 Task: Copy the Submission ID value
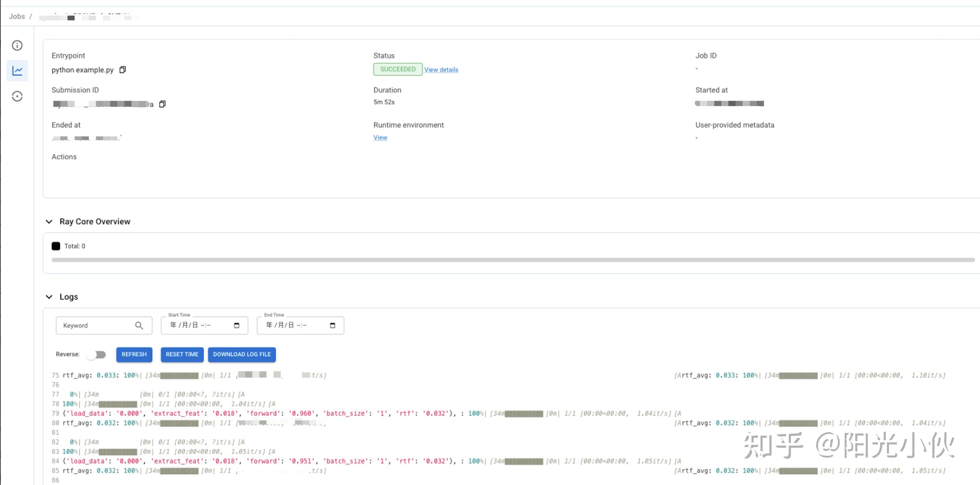click(x=162, y=104)
